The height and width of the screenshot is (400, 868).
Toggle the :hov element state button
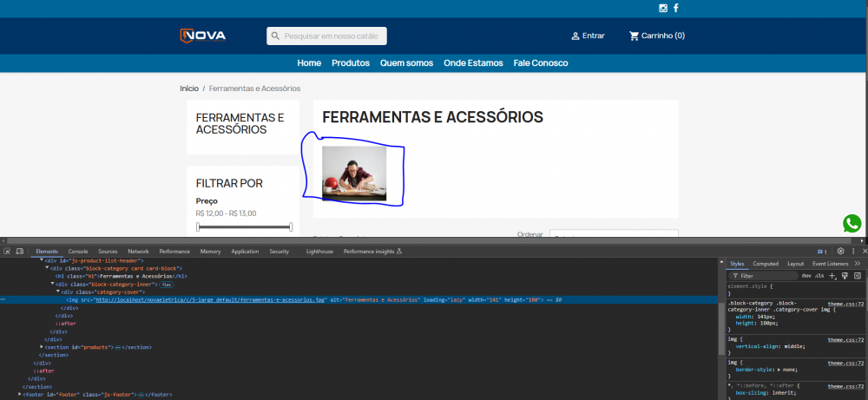tap(806, 276)
